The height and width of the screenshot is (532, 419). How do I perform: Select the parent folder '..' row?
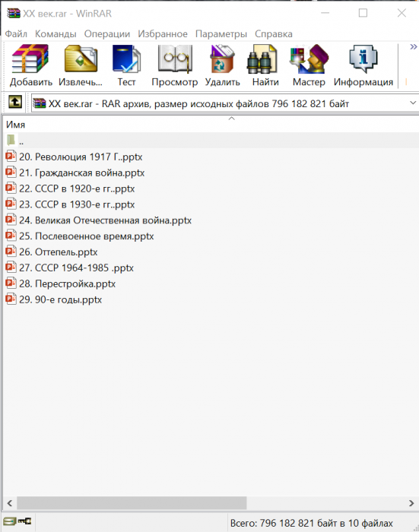click(x=211, y=140)
